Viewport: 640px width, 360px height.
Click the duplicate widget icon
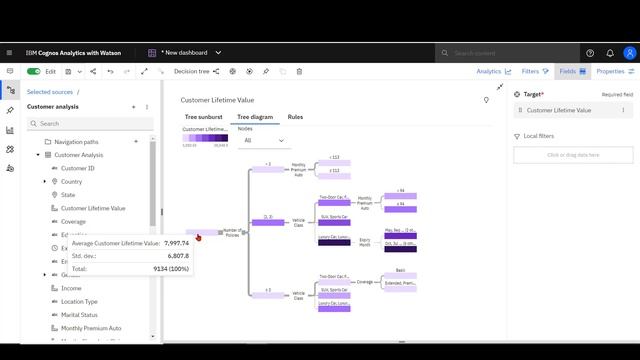coord(282,71)
